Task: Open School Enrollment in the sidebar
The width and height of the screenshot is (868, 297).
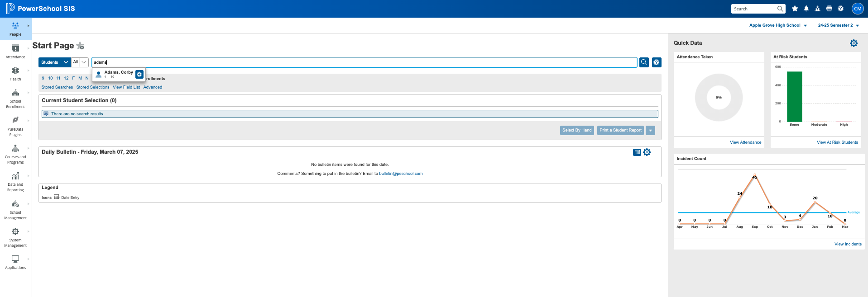Action: pyautogui.click(x=15, y=99)
